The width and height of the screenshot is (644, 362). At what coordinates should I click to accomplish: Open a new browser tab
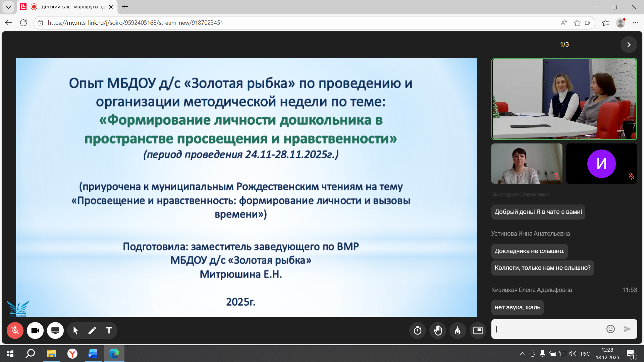click(x=125, y=7)
